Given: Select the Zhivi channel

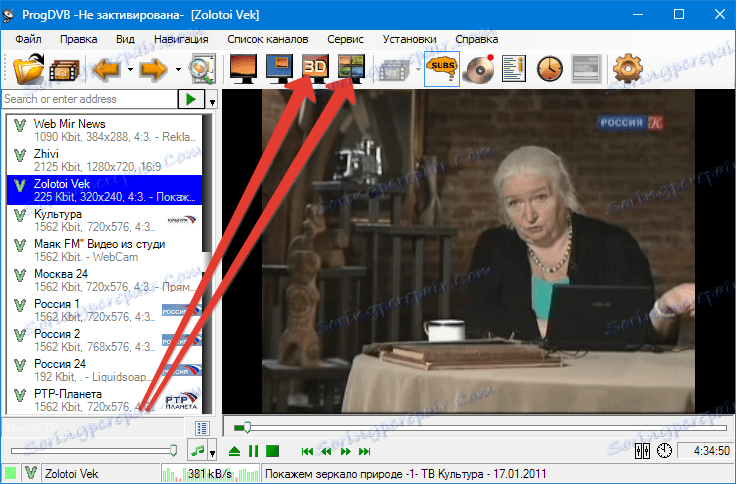Looking at the screenshot, I should pos(104,160).
